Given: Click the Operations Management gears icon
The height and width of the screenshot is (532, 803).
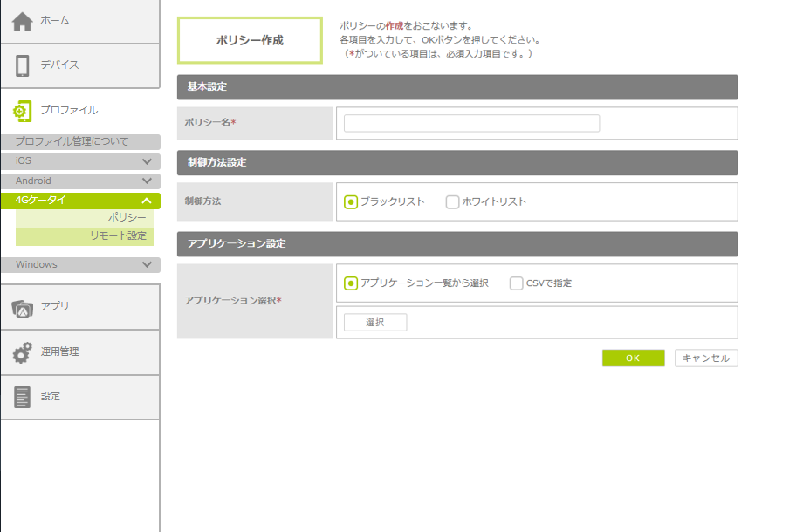Looking at the screenshot, I should pyautogui.click(x=23, y=352).
